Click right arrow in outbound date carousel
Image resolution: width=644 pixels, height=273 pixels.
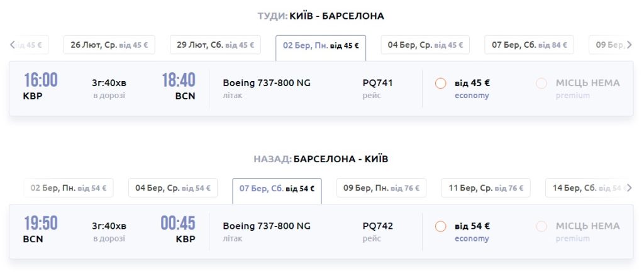630,45
